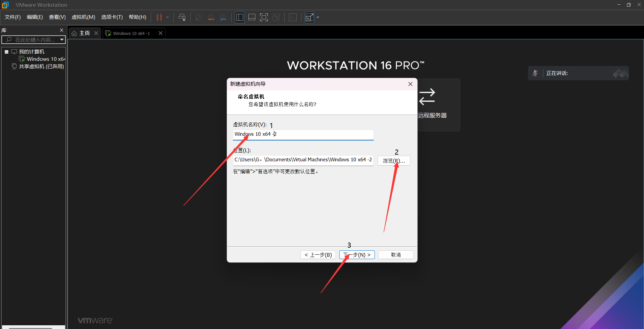Close the 库 library panel

click(61, 30)
